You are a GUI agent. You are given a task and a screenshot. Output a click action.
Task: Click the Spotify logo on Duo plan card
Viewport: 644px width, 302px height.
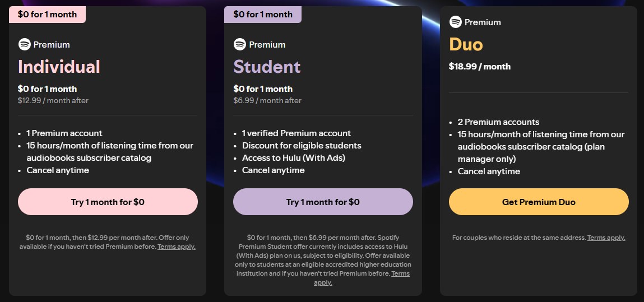tap(455, 22)
